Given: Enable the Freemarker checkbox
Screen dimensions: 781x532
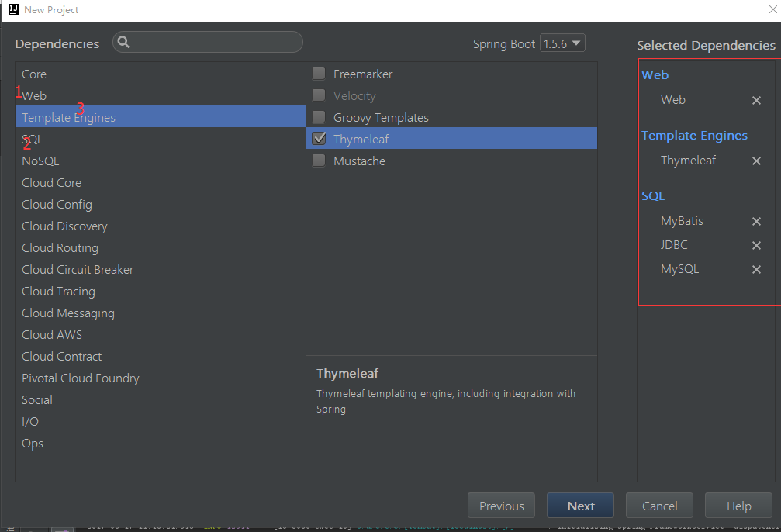Looking at the screenshot, I should [319, 74].
